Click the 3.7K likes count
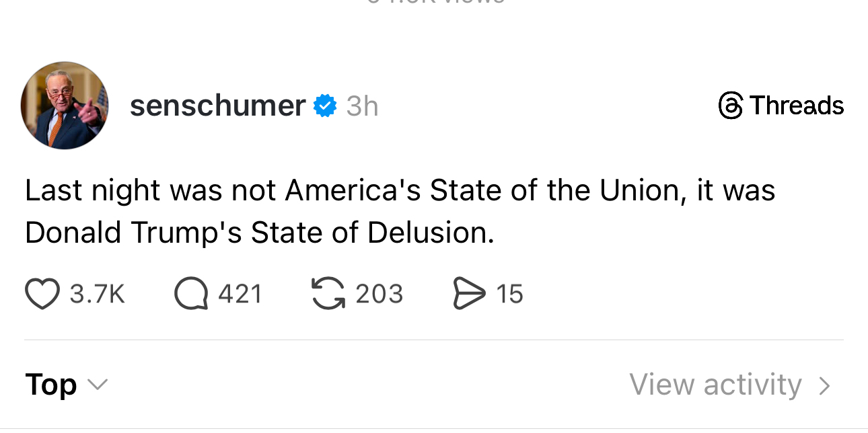The width and height of the screenshot is (868, 433). [98, 294]
